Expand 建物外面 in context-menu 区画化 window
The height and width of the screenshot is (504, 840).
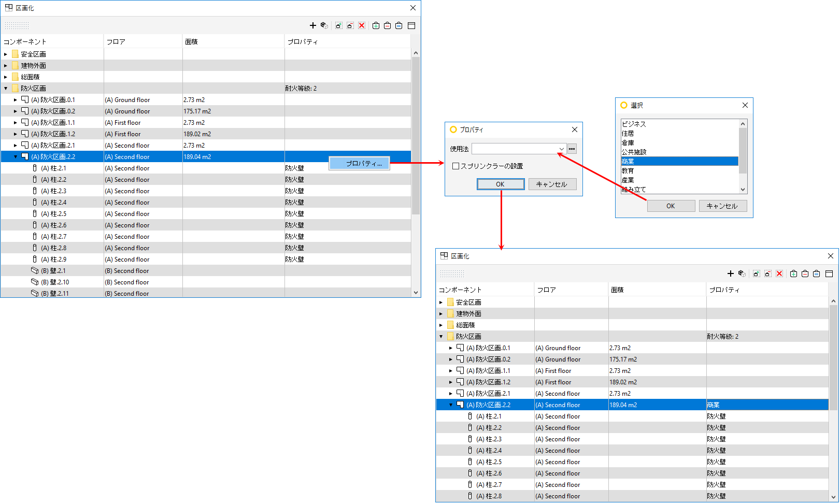pyautogui.click(x=6, y=65)
